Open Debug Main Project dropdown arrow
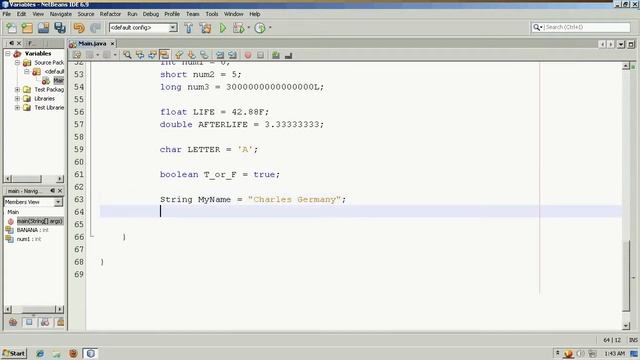 click(249, 28)
